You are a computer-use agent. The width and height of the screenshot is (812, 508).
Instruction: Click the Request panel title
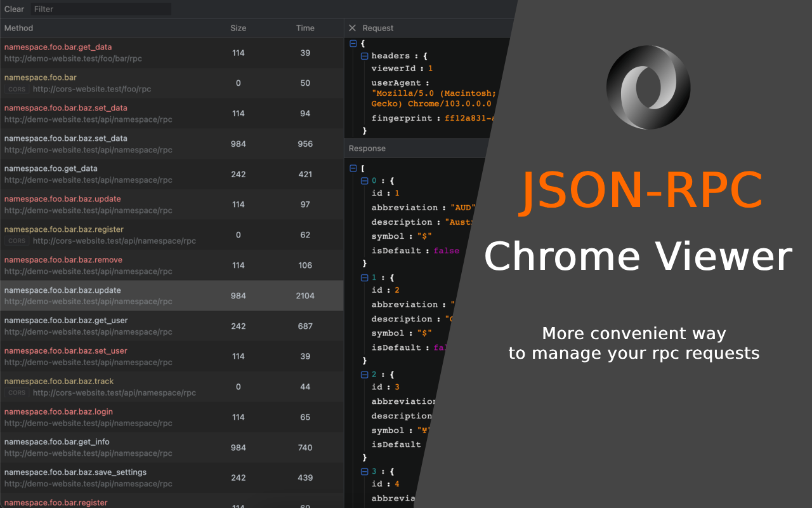pos(378,28)
